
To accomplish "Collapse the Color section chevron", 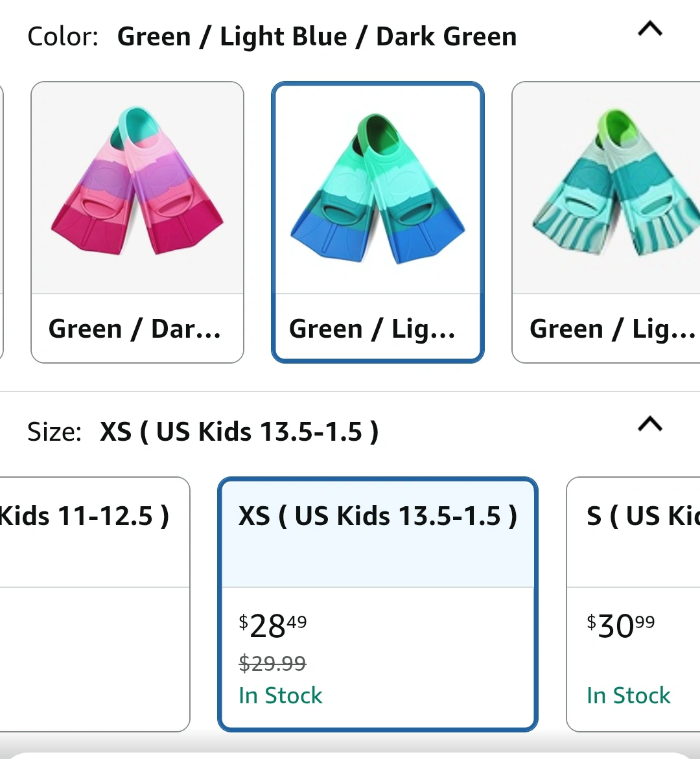I will point(650,29).
